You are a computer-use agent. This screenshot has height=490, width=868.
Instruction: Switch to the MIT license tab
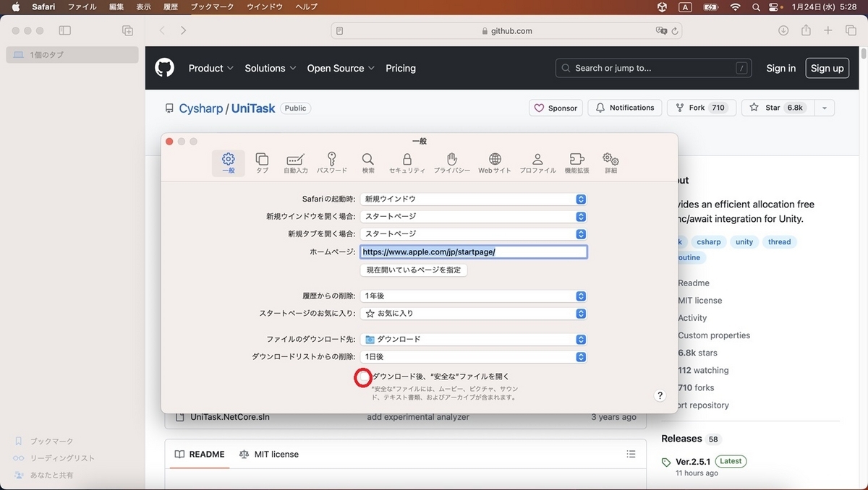tap(268, 455)
